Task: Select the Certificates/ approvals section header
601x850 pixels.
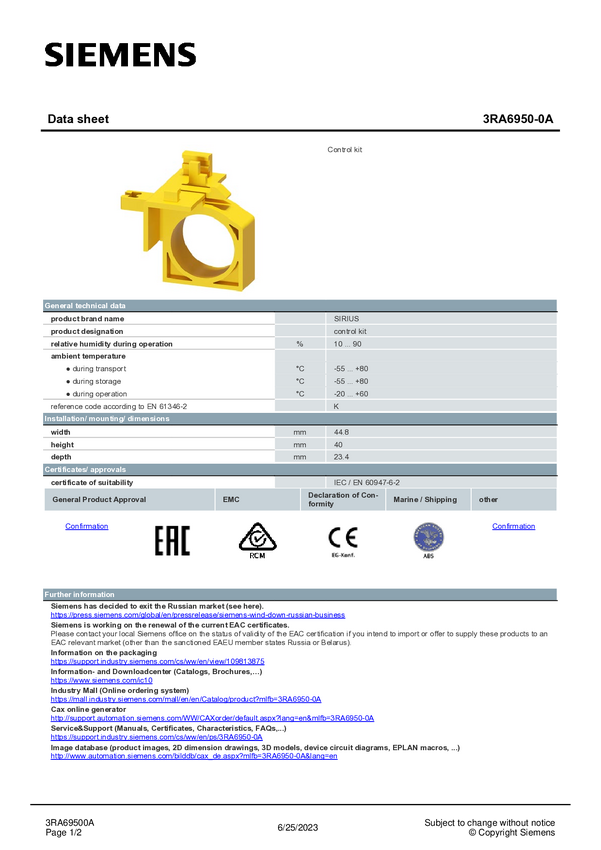Action: (300, 469)
